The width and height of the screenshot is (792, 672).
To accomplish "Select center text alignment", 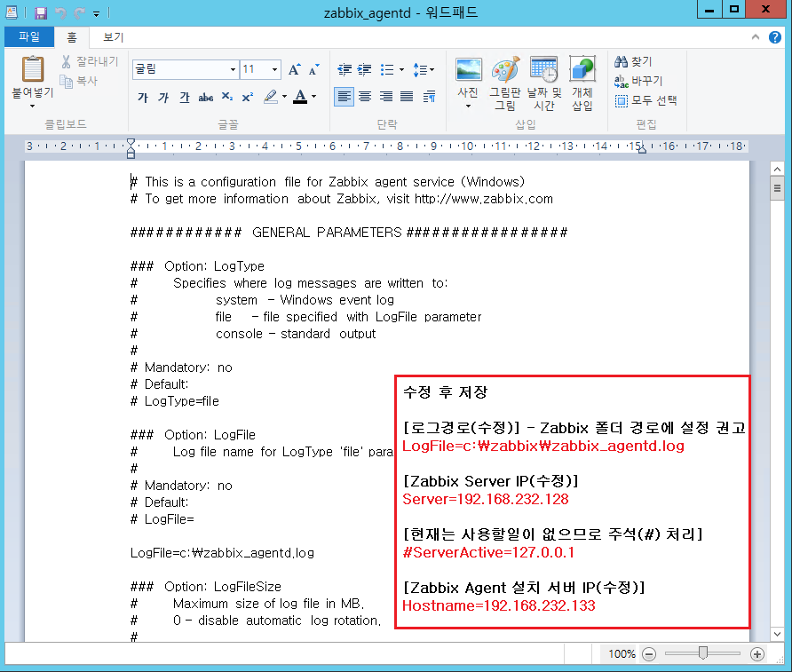I will (x=365, y=97).
